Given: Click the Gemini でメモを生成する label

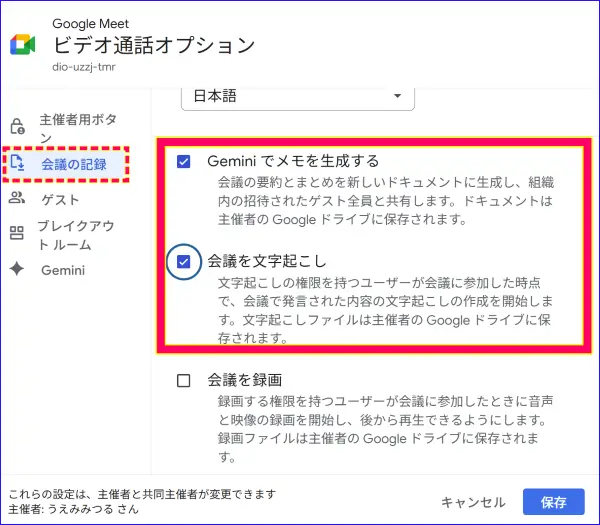Looking at the screenshot, I should (x=293, y=161).
